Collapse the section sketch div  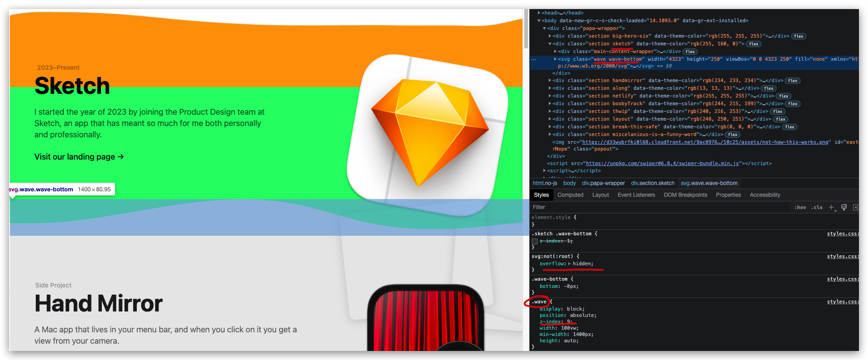[x=550, y=44]
